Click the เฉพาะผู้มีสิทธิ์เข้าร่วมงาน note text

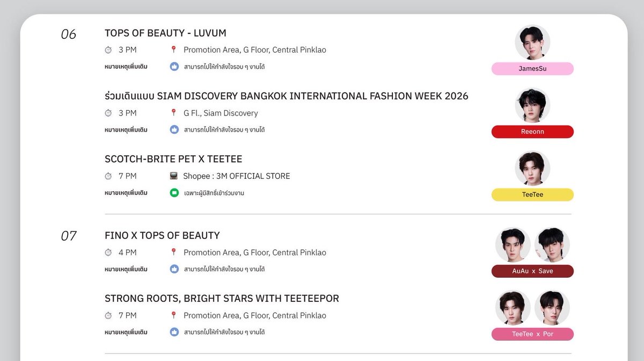point(214,193)
